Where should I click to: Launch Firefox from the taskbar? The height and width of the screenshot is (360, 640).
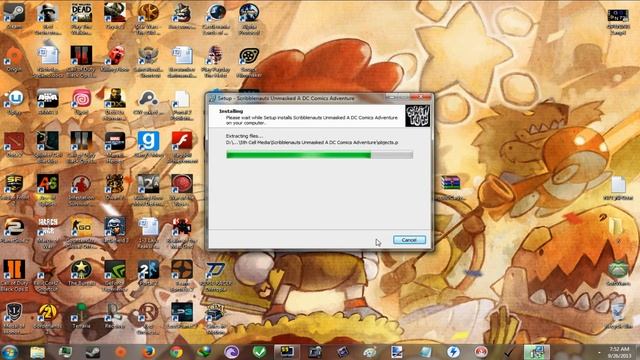pos(149,352)
